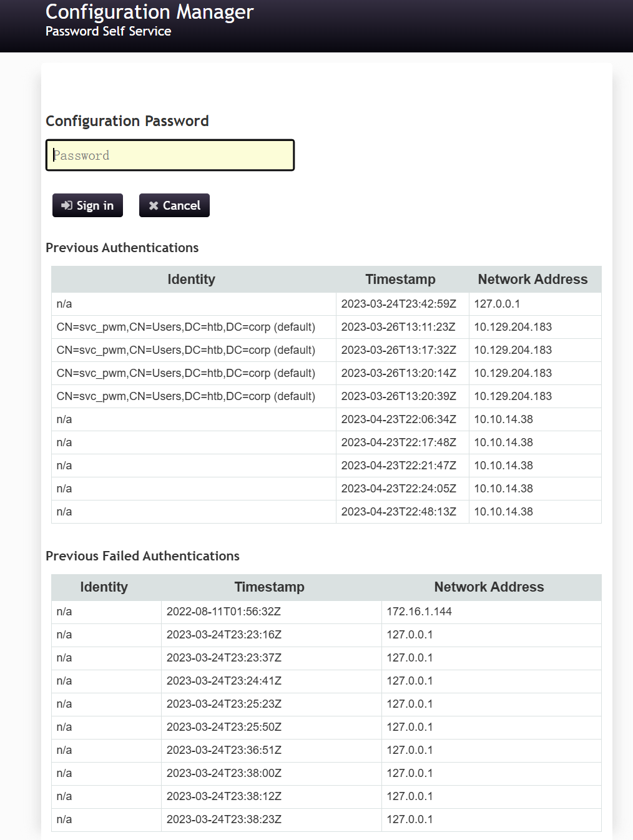Click Timestamp header in Failed Authentications table

tap(269, 587)
